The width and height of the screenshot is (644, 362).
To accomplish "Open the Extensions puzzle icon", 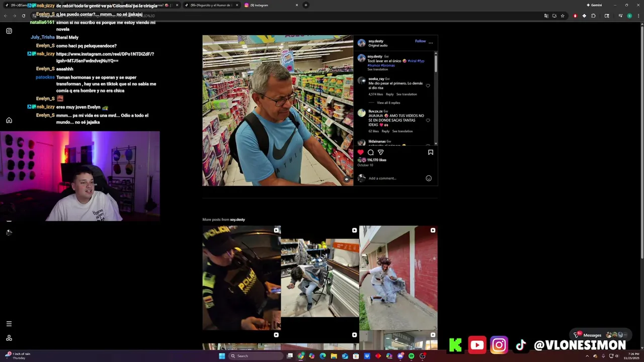I will (594, 16).
